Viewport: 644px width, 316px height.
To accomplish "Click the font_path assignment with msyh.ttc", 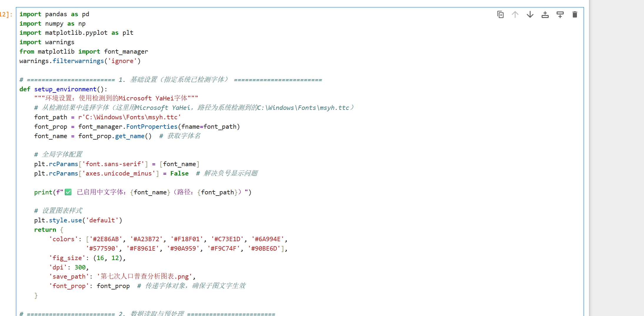I will (107, 117).
